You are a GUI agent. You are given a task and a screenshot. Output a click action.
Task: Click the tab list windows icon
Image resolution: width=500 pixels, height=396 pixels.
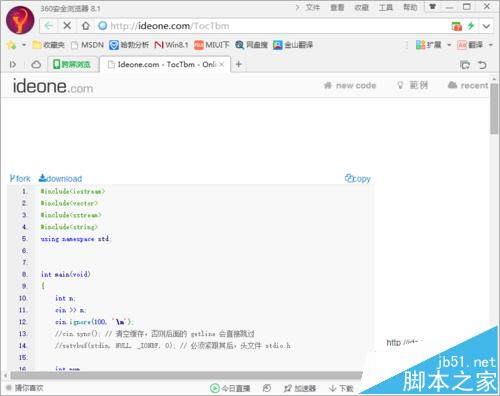[x=465, y=65]
